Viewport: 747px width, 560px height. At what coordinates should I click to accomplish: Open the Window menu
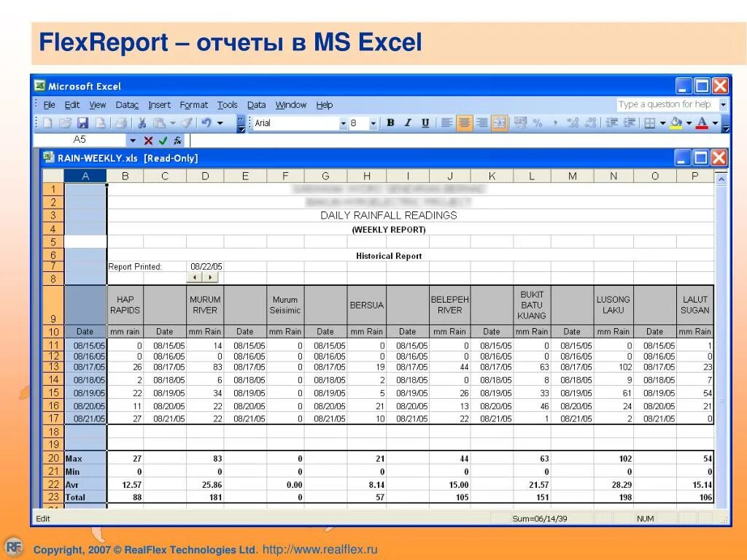pyautogui.click(x=290, y=105)
